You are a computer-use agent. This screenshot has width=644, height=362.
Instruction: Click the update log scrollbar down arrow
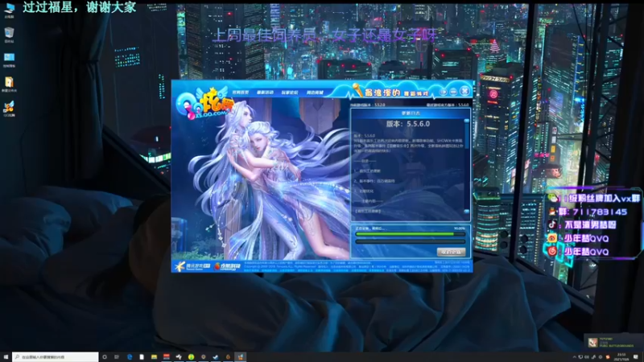tap(467, 212)
